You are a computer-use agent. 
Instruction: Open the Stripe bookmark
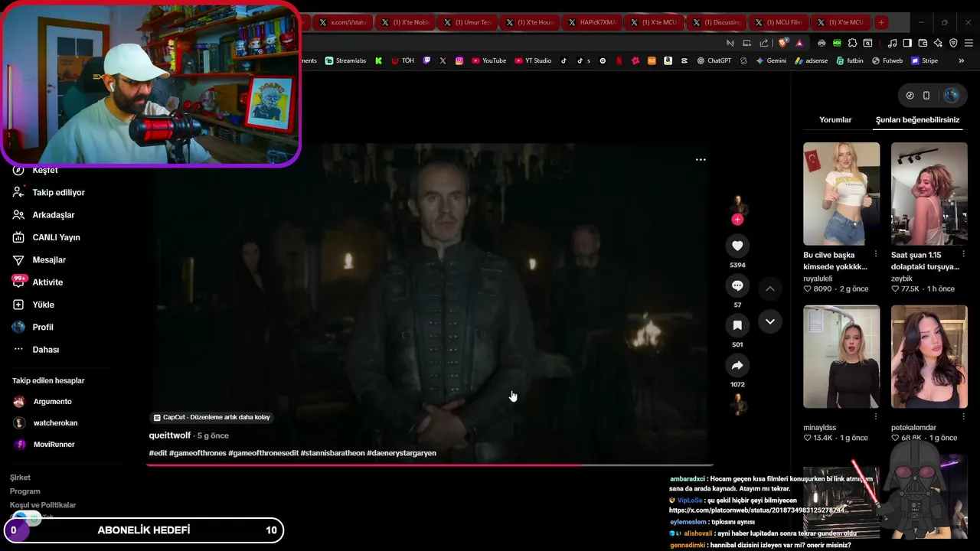924,60
